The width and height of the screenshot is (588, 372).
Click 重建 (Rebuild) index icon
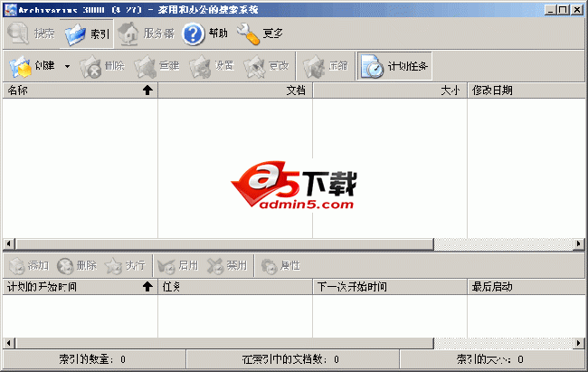(x=156, y=66)
